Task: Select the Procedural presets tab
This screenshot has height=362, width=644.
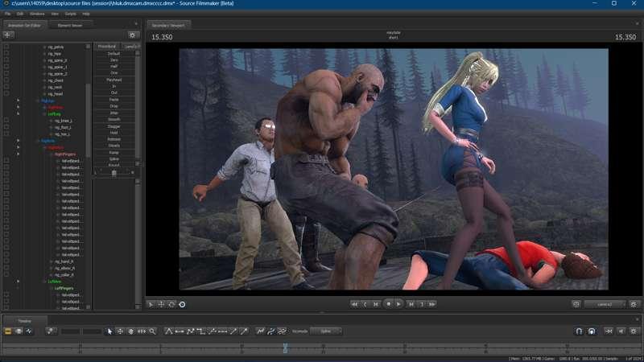Action: tap(107, 47)
